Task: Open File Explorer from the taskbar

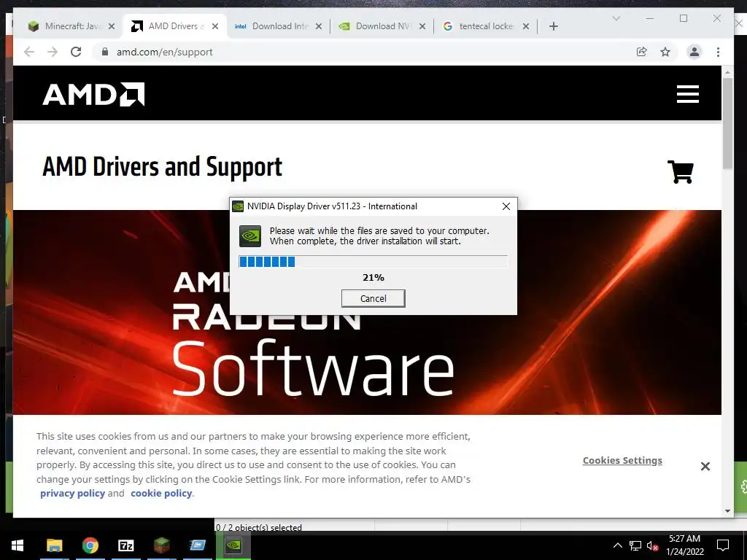Action: pos(54,545)
